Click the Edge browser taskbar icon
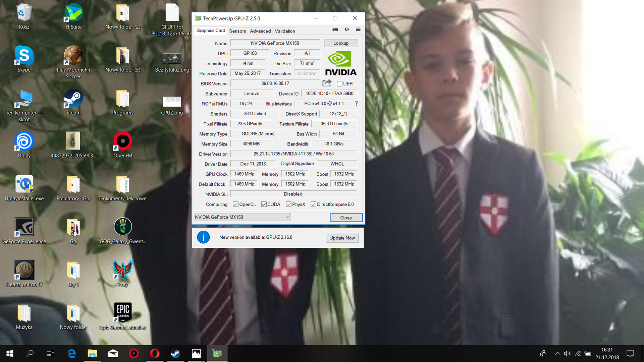This screenshot has width=644, height=362. pyautogui.click(x=71, y=353)
